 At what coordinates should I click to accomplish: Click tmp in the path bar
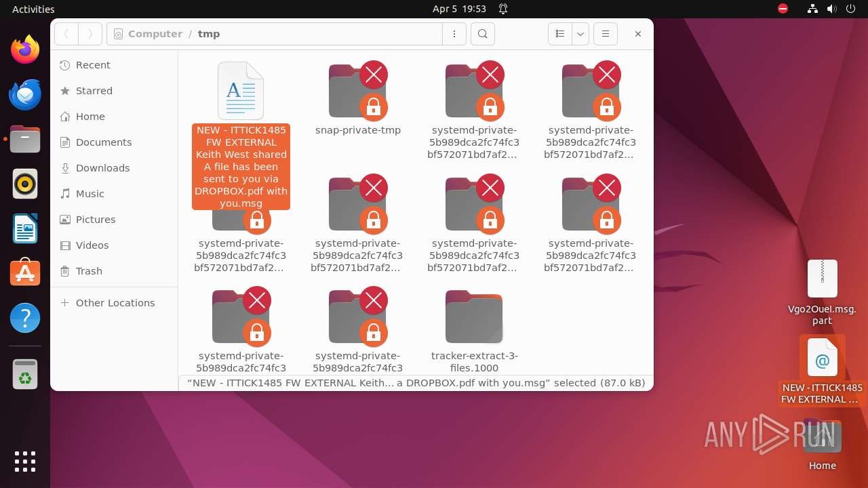point(209,34)
